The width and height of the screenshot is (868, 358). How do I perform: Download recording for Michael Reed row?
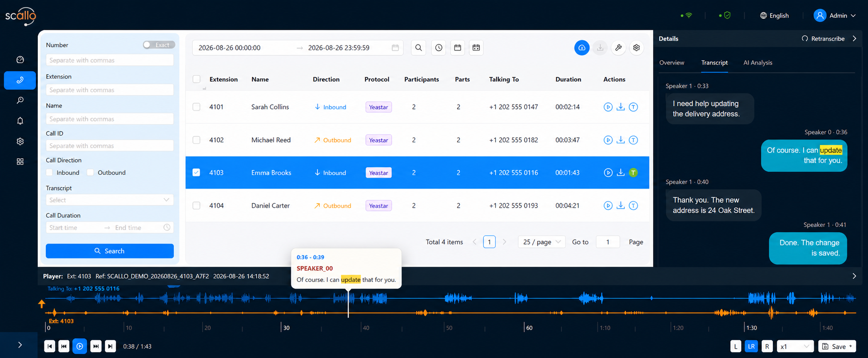click(621, 140)
